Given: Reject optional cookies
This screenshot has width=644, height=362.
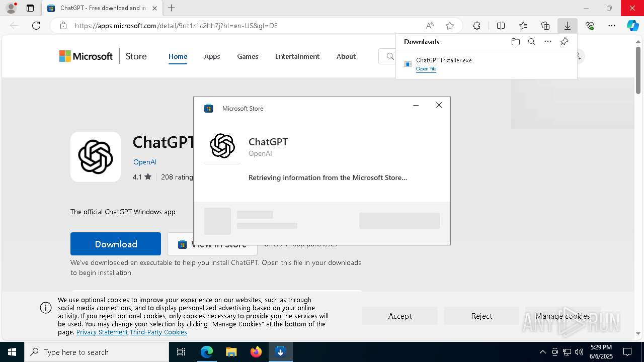Looking at the screenshot, I should click(481, 316).
